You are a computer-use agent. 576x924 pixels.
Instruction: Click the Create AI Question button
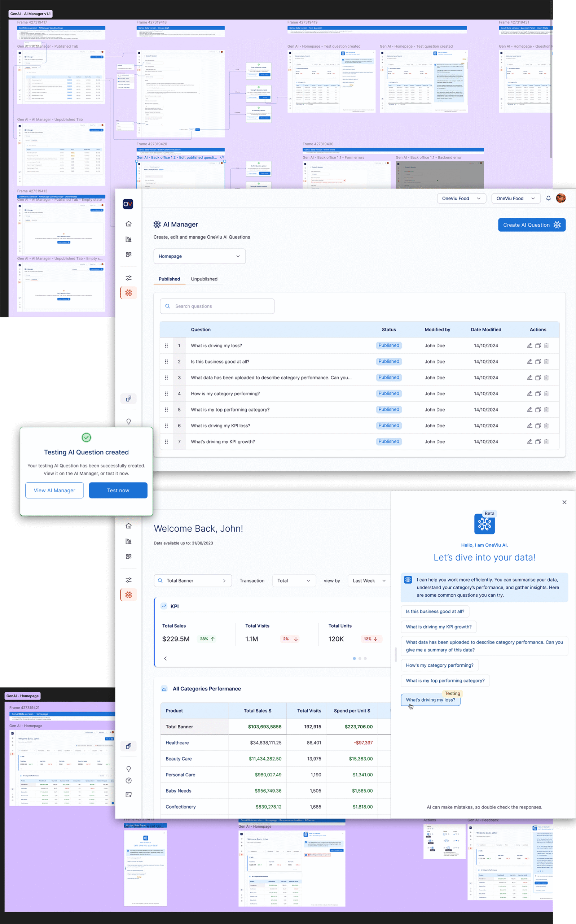tap(531, 225)
